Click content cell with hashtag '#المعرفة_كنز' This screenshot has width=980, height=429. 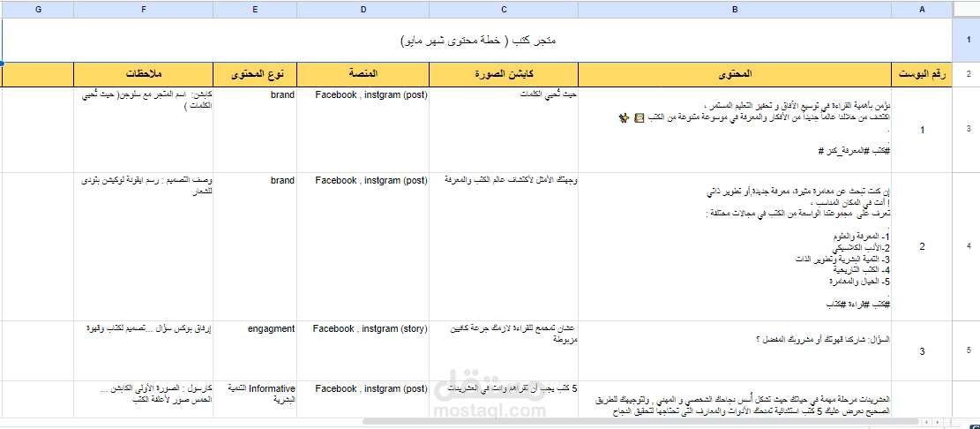pos(735,130)
